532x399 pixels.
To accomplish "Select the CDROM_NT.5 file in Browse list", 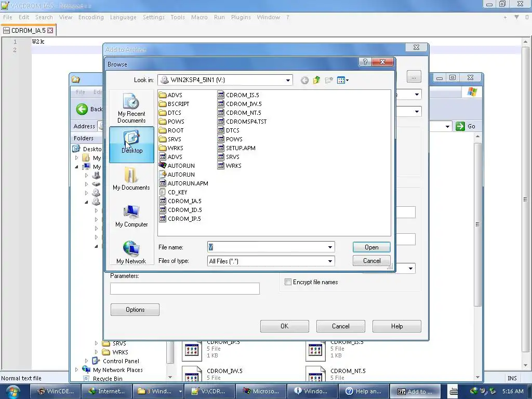I will (239, 113).
